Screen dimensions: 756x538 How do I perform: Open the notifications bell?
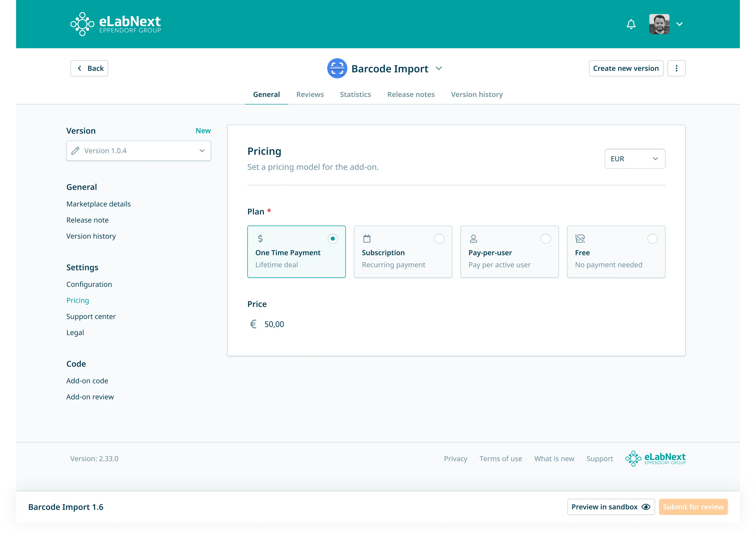click(x=631, y=24)
